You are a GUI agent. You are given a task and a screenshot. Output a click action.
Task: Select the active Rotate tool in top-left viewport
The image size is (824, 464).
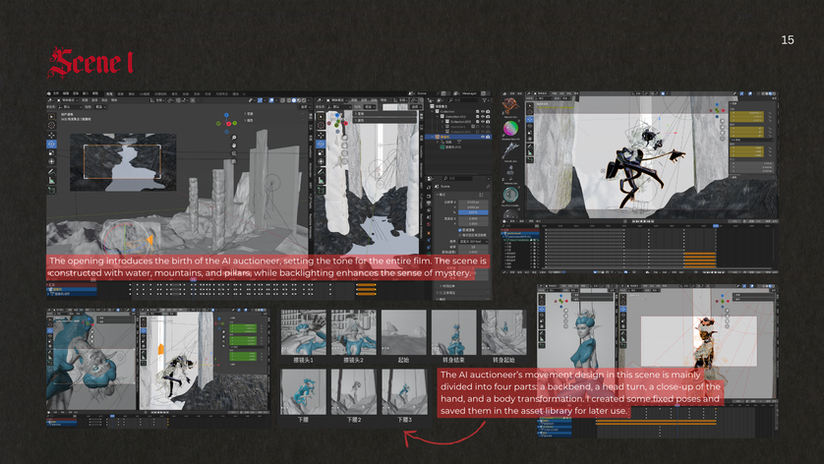52,144
